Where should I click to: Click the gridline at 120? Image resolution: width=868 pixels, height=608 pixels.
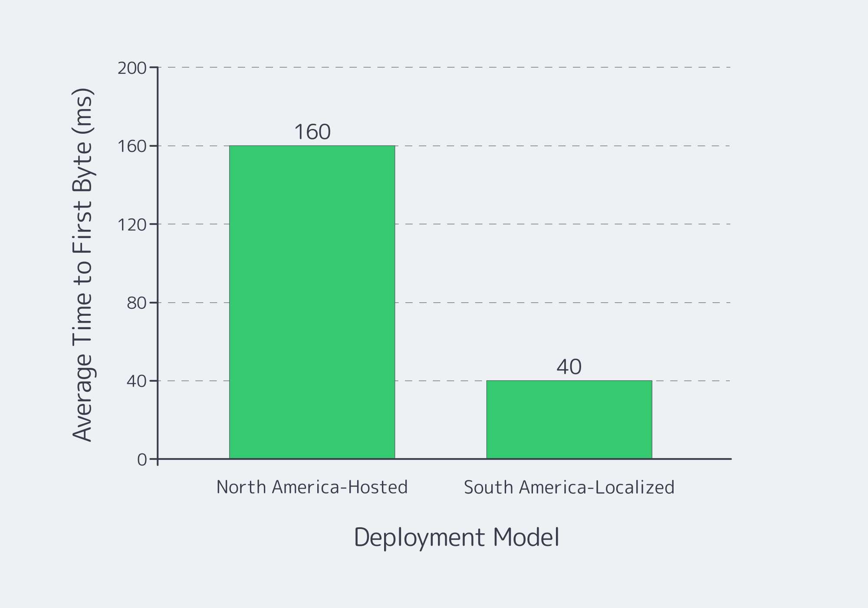[x=694, y=224]
